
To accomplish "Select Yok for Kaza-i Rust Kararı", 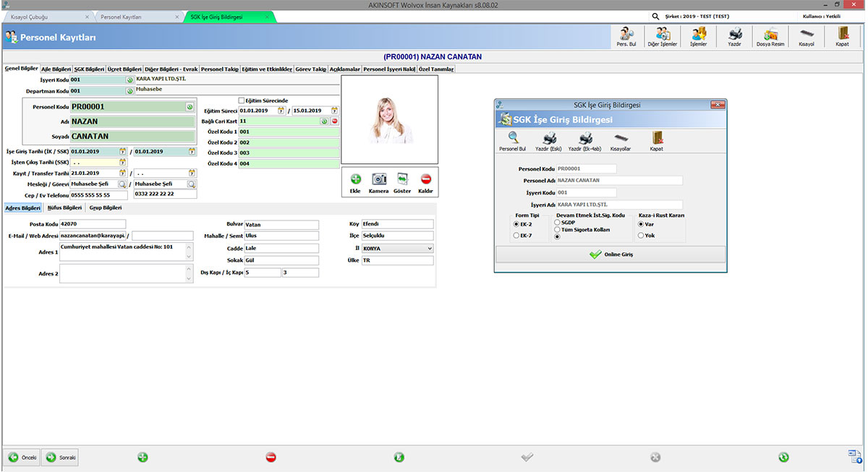I will click(641, 236).
